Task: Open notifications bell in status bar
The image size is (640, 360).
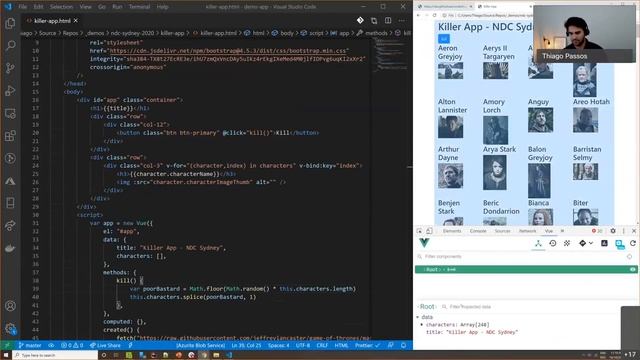Action: click(x=403, y=345)
